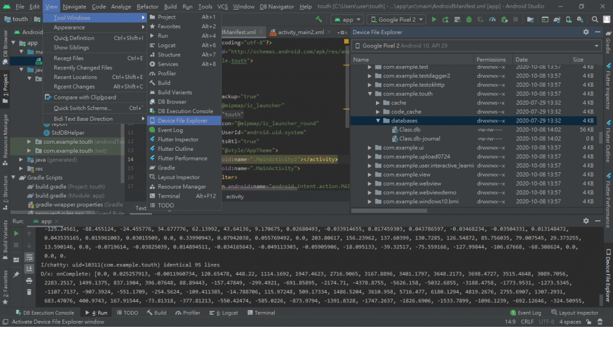
Task: Open the DB Execution Console bottom tab
Action: 44,313
